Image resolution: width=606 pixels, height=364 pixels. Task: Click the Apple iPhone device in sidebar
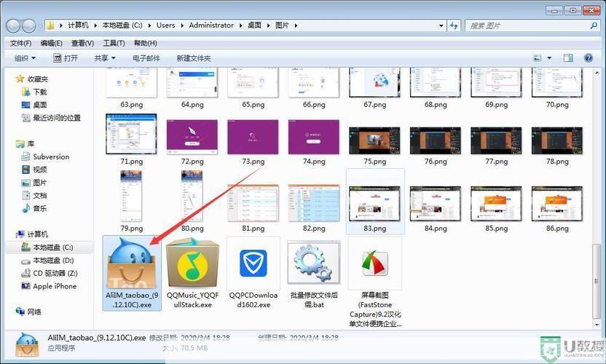[54, 286]
